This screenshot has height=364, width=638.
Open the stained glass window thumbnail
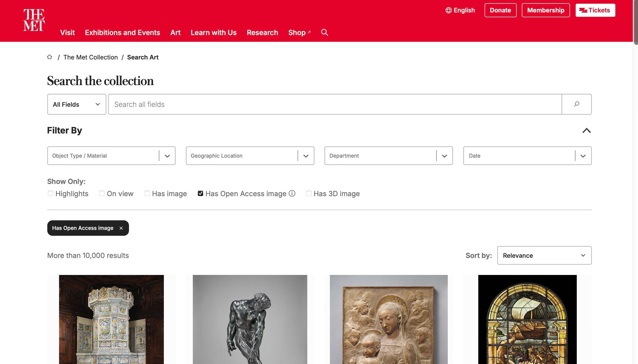click(527, 320)
